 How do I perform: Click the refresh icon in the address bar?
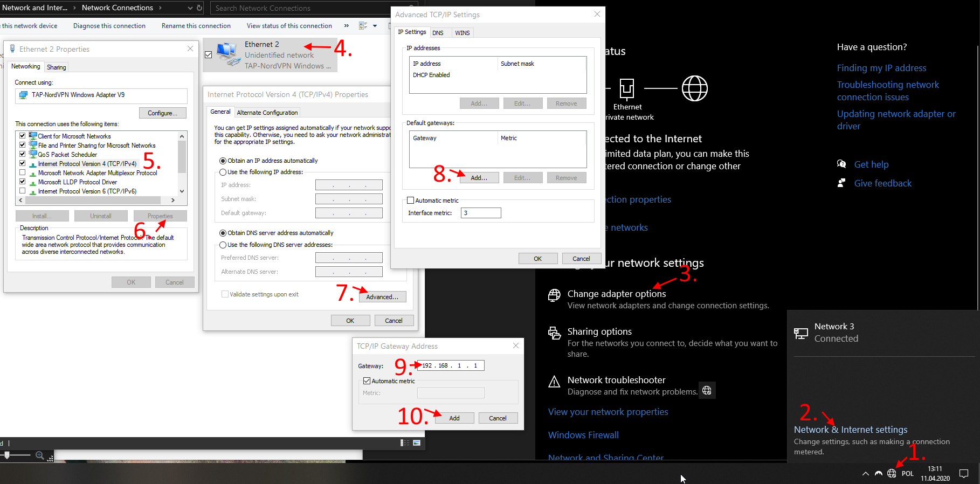click(199, 8)
